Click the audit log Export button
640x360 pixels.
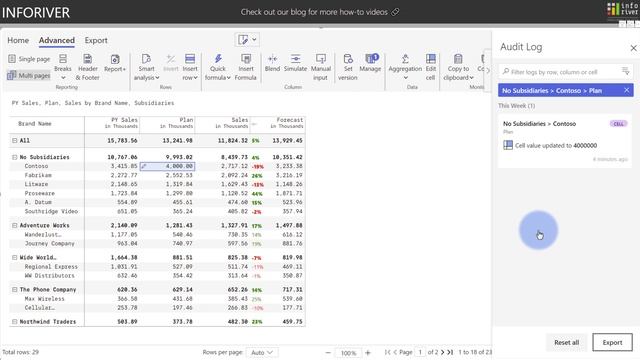click(612, 342)
